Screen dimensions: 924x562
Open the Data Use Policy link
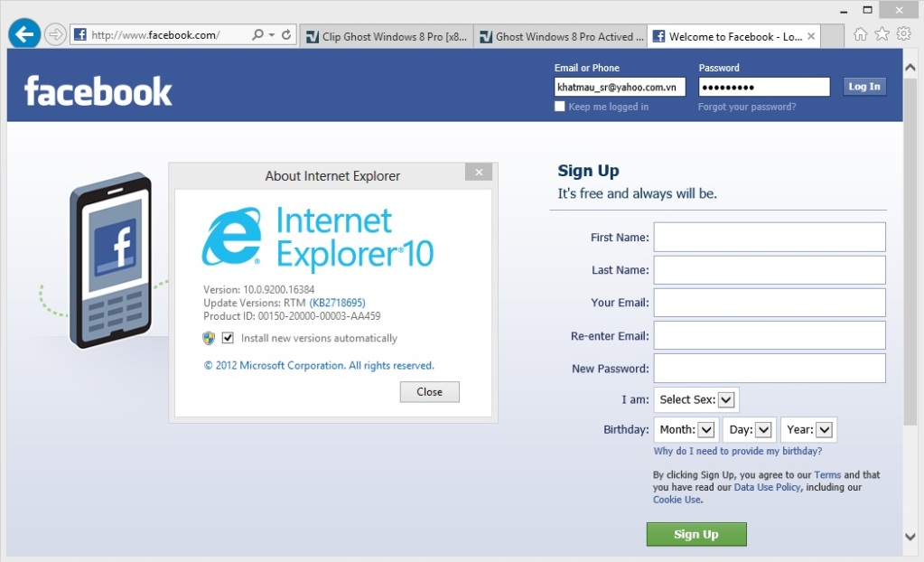coord(767,487)
